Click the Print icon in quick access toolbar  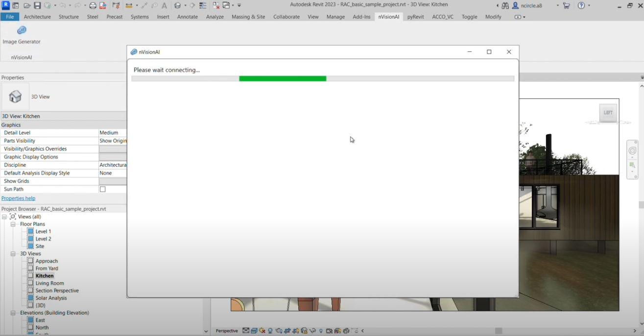pos(93,5)
